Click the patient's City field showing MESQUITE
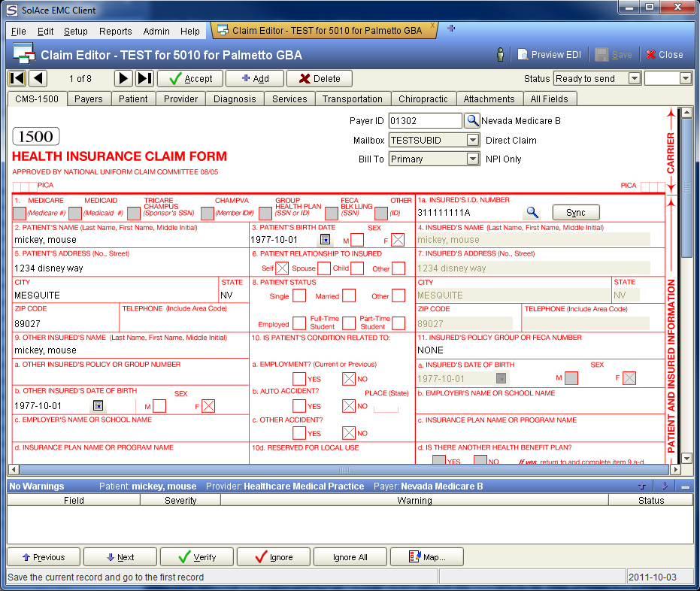Viewport: 700px width, 591px height. pyautogui.click(x=115, y=295)
